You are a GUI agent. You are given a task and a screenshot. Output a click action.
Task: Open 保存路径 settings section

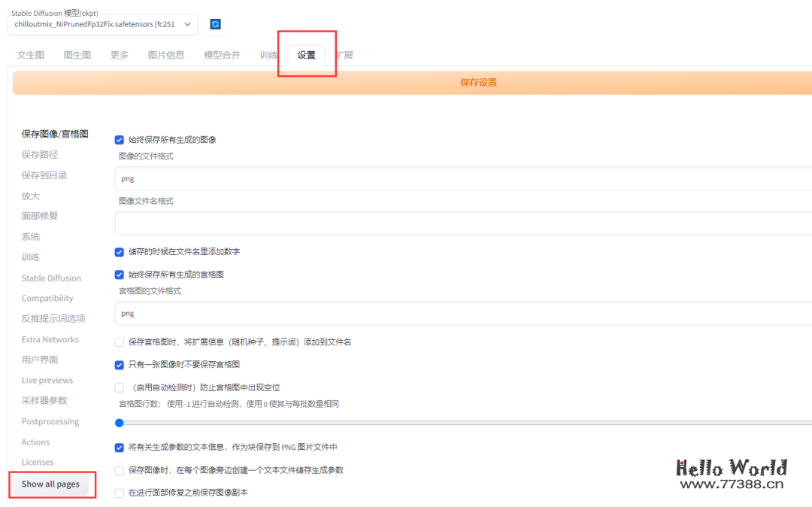coord(40,154)
